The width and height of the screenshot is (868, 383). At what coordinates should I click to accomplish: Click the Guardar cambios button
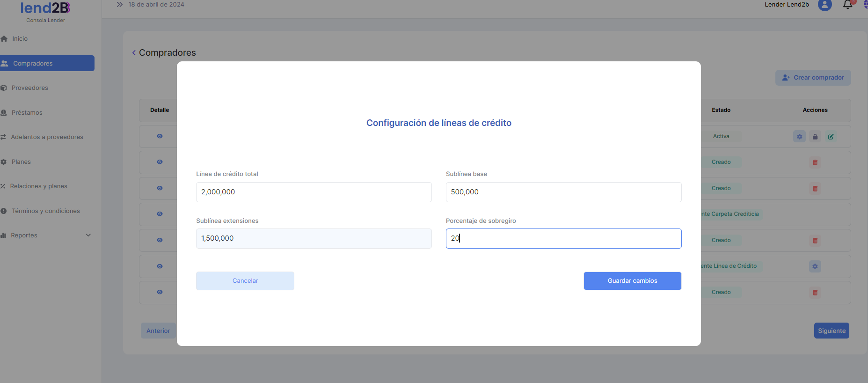tap(632, 281)
